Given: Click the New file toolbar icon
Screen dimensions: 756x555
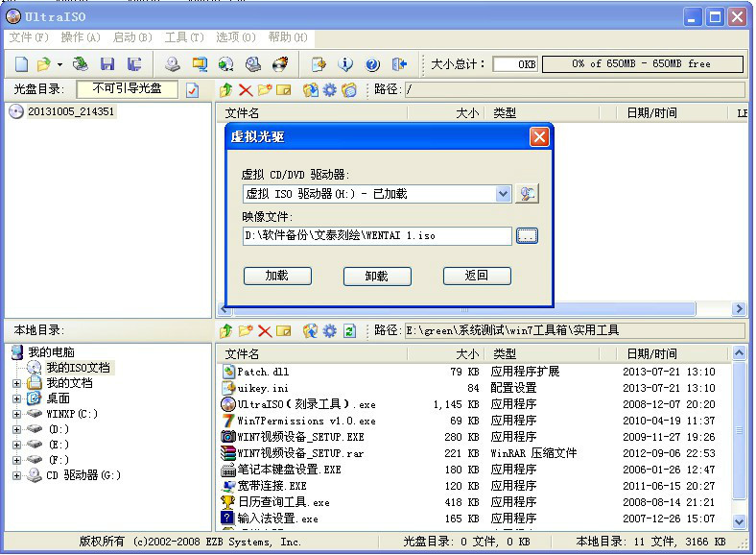Looking at the screenshot, I should [x=22, y=63].
